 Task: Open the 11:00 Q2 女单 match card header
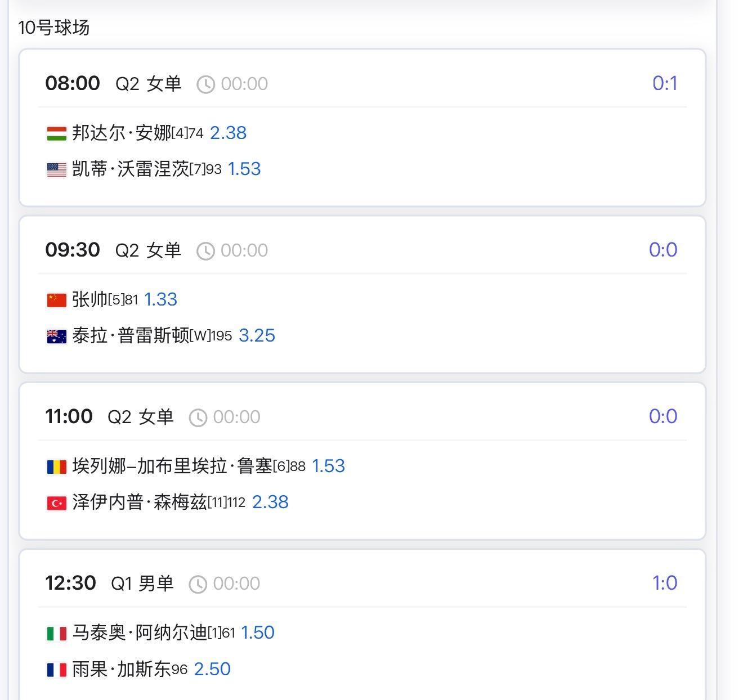point(141,417)
